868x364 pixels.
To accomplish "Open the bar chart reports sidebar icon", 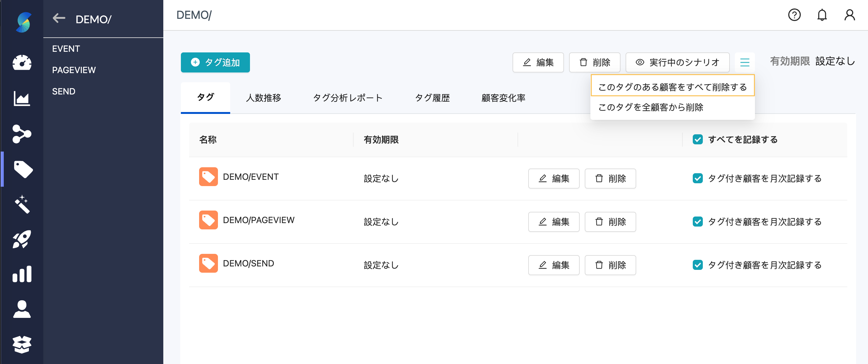I will point(22,274).
